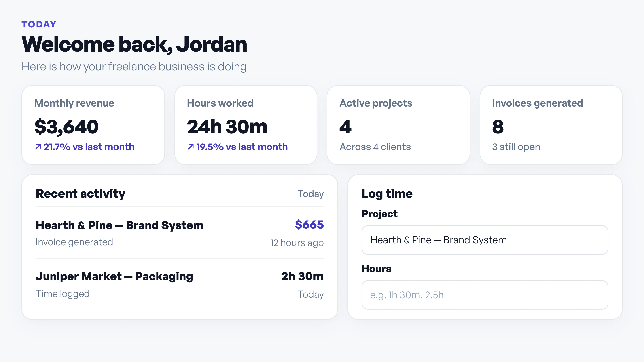Click the 'Welcome back, Jordan' heading
This screenshot has height=362, width=644.
134,44
